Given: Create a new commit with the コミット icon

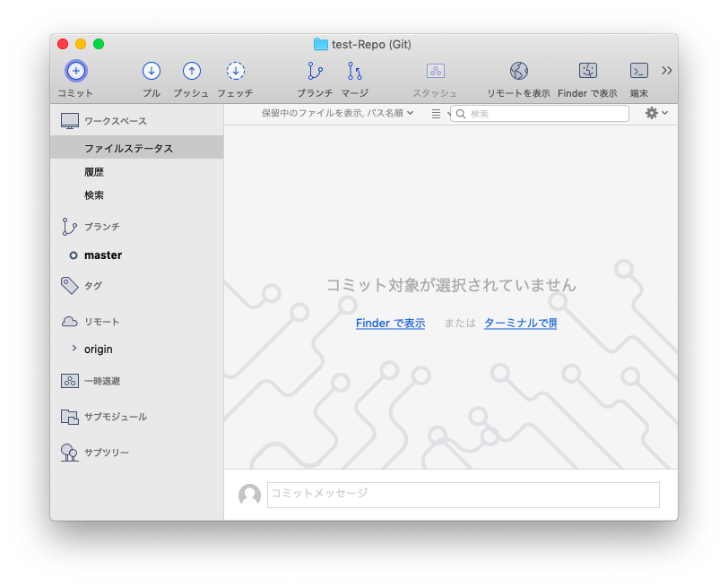Looking at the screenshot, I should coord(75,71).
